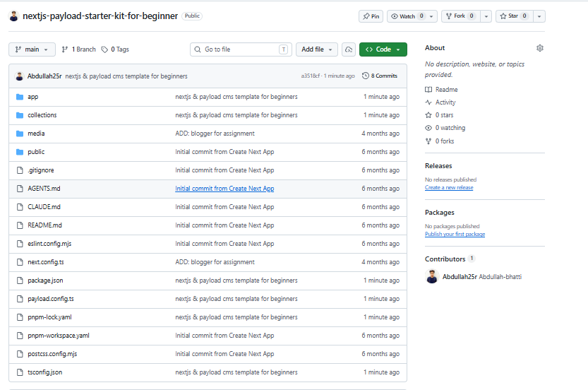Open the green Code dropdown button
Screen dimensions: 588x390
pyautogui.click(x=383, y=49)
